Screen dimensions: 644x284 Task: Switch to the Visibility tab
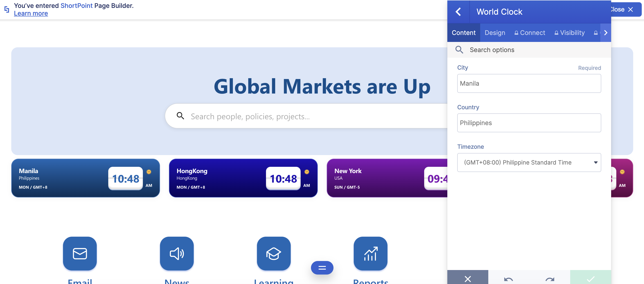coord(569,33)
